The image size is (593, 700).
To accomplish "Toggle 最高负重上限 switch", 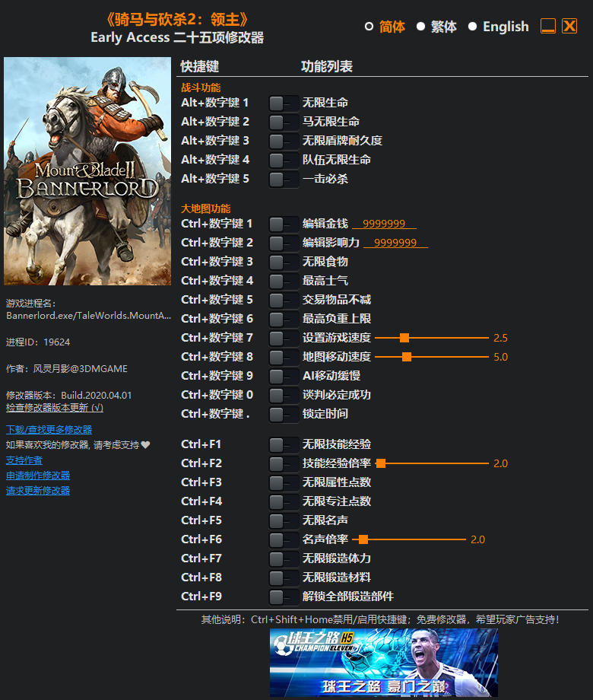I will pyautogui.click(x=284, y=320).
